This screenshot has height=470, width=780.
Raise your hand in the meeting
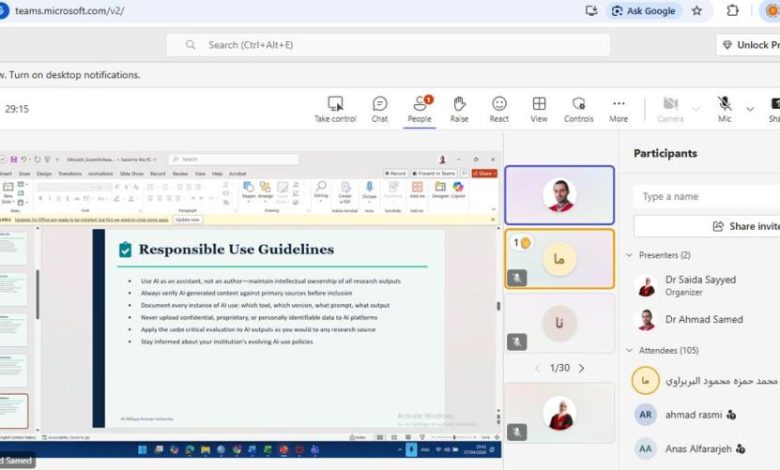[459, 105]
